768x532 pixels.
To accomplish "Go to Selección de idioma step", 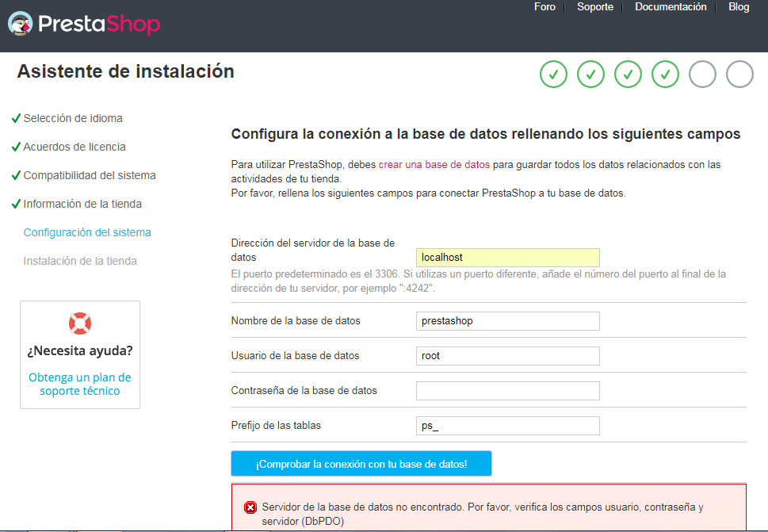I will coord(73,118).
